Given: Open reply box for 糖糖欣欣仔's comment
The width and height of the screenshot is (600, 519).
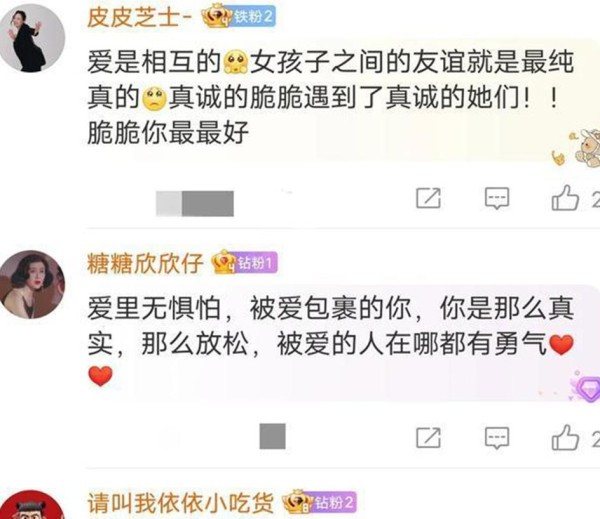Looking at the screenshot, I should [497, 437].
